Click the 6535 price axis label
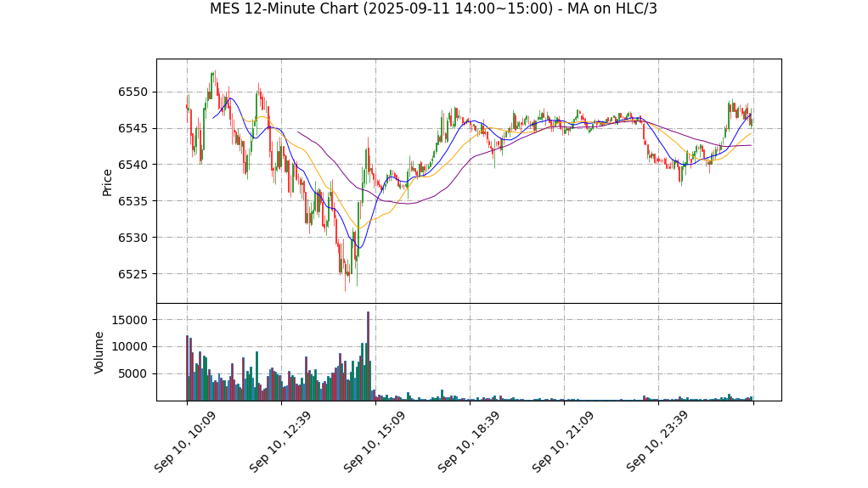Image resolution: width=868 pixels, height=488 pixels. [132, 201]
